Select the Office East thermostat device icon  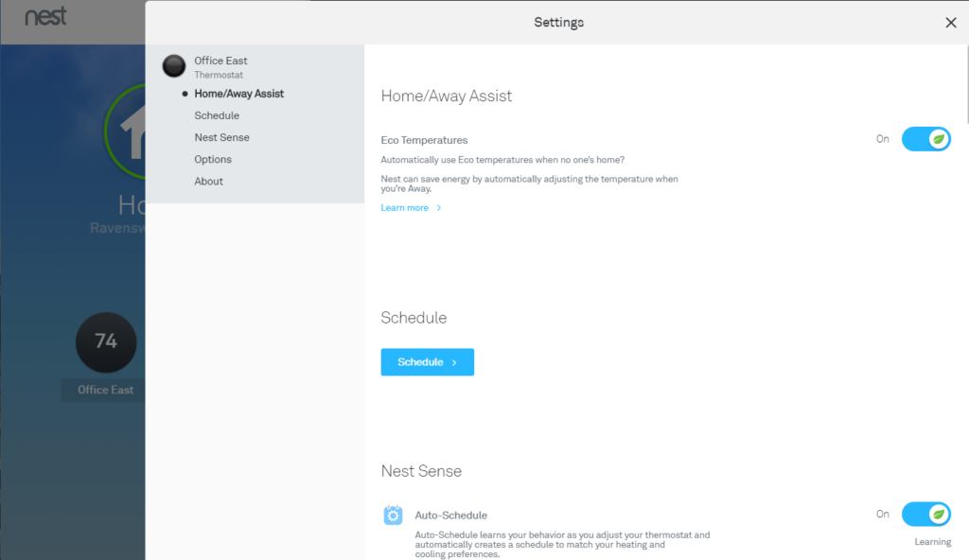coord(174,66)
